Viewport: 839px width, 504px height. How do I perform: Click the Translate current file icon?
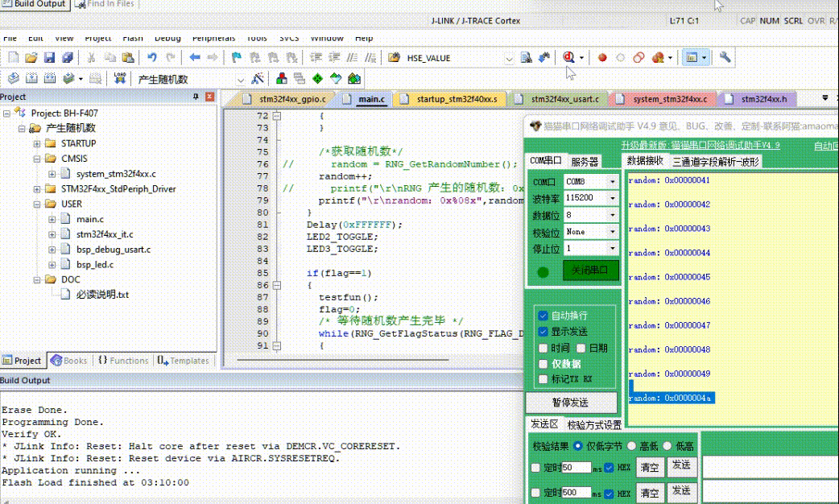[x=14, y=79]
